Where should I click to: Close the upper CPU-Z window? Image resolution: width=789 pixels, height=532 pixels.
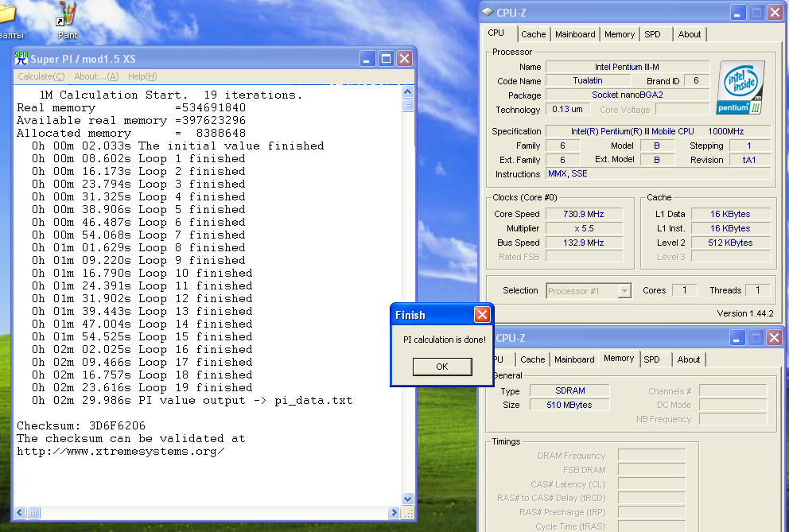[775, 13]
